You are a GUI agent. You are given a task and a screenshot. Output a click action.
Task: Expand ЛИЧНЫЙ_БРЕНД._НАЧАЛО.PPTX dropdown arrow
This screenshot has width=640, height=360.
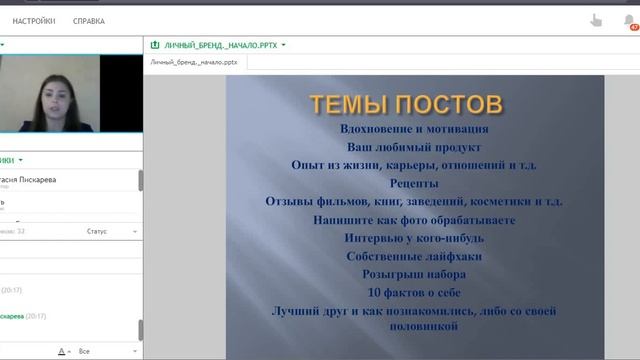pos(283,45)
